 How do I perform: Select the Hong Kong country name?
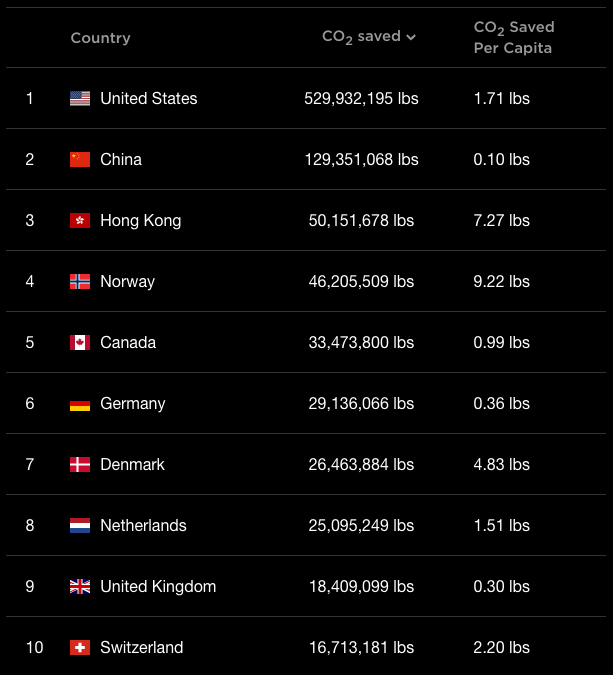[141, 220]
